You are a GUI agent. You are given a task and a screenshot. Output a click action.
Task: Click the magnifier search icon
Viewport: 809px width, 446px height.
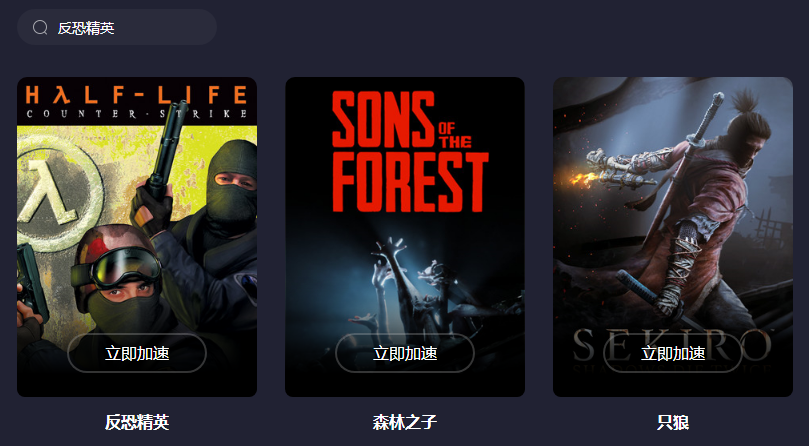40,27
